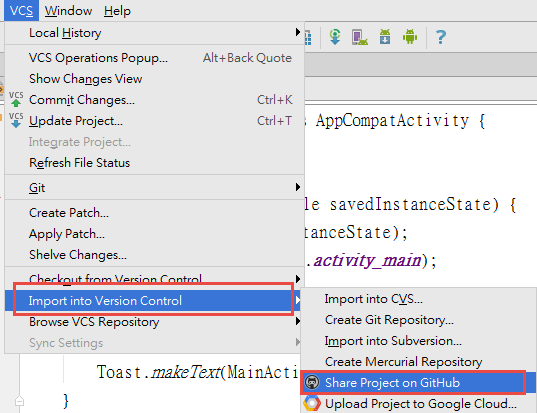Image resolution: width=537 pixels, height=413 pixels.
Task: Open the Help menu
Action: pos(117,11)
